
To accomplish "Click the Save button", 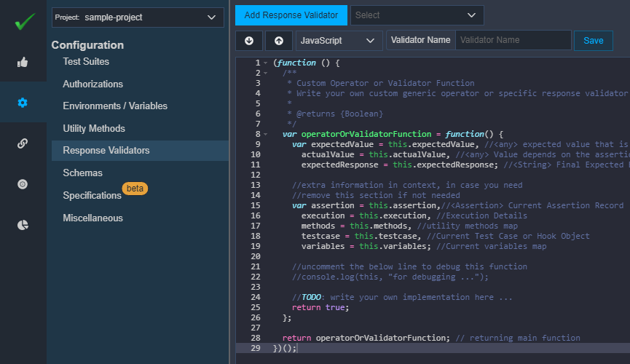I will [593, 41].
